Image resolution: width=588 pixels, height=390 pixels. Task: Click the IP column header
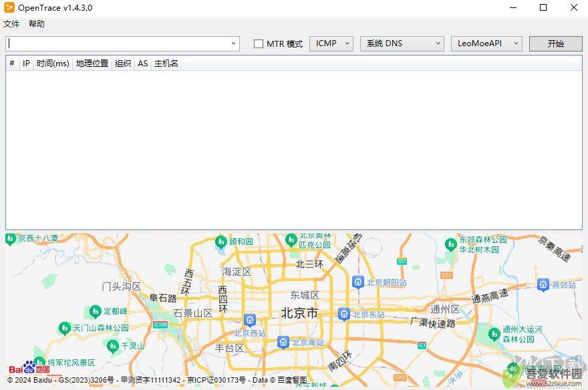click(26, 64)
